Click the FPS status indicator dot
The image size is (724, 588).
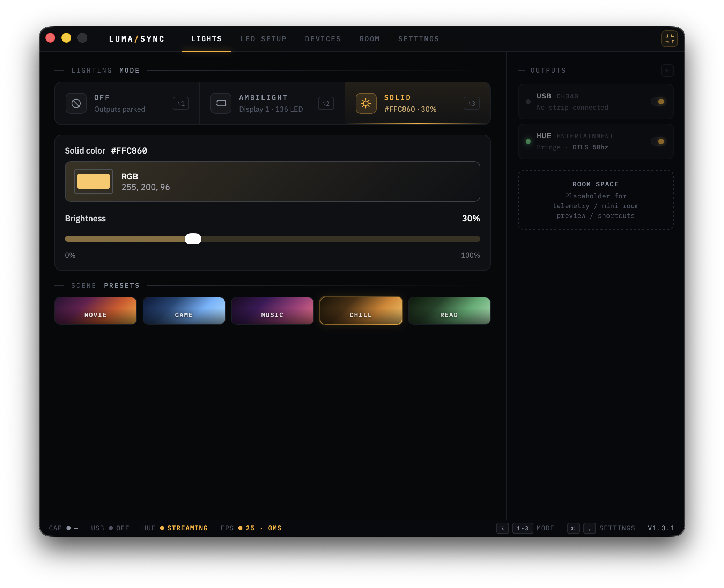(x=240, y=528)
